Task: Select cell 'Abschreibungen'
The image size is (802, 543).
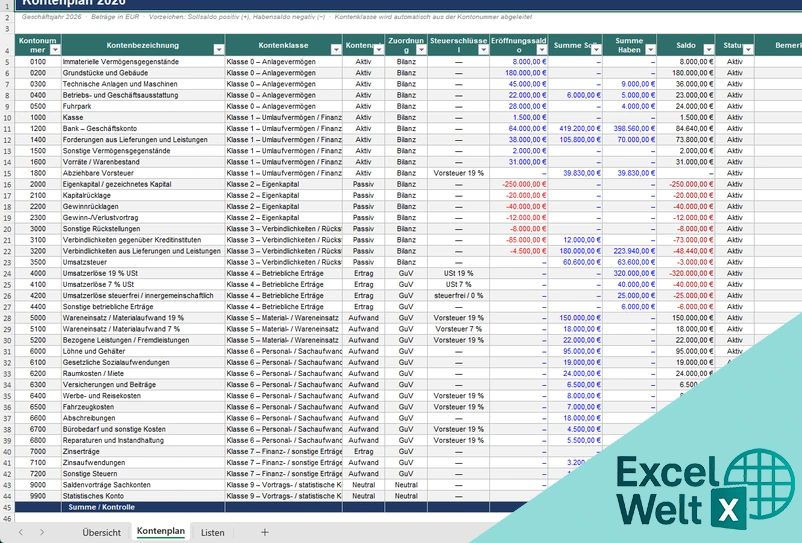Action: (143, 418)
